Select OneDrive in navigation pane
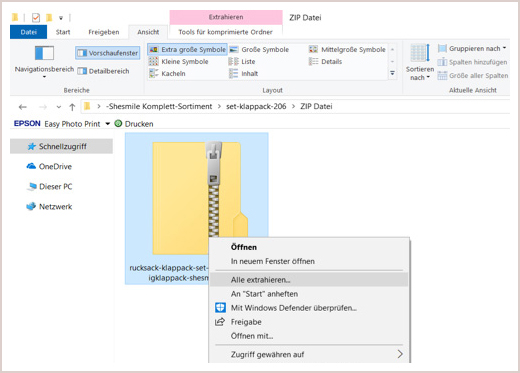 49,166
